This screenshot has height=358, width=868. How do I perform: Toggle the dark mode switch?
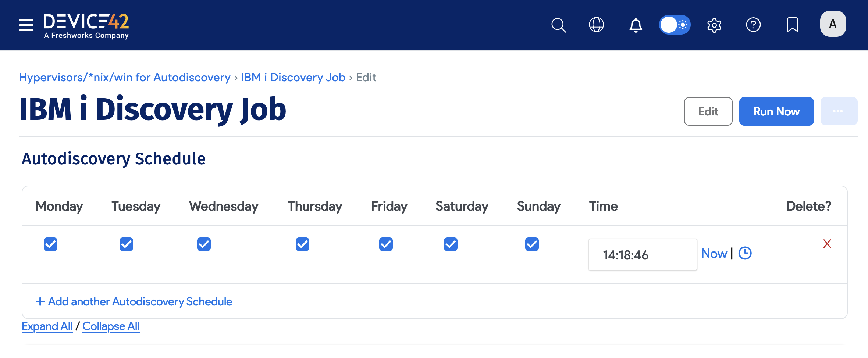[x=675, y=25]
